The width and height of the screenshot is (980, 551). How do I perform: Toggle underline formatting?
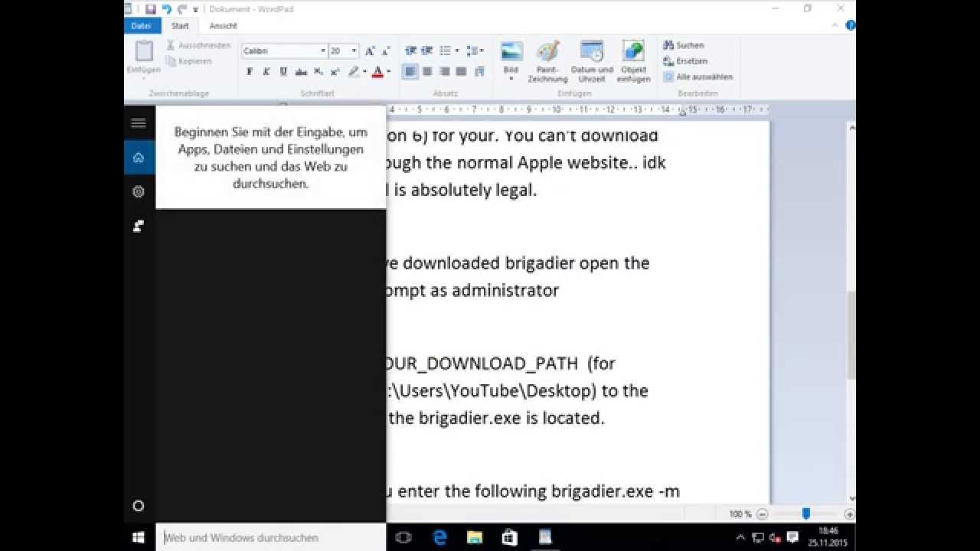[283, 72]
